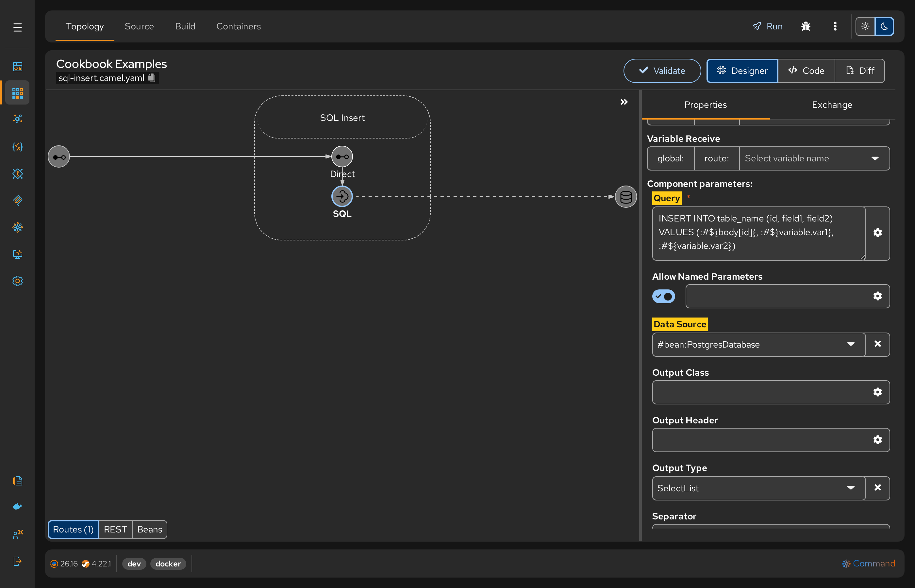This screenshot has width=915, height=588.
Task: Open the hamburger menu in sidebar
Action: (17, 27)
